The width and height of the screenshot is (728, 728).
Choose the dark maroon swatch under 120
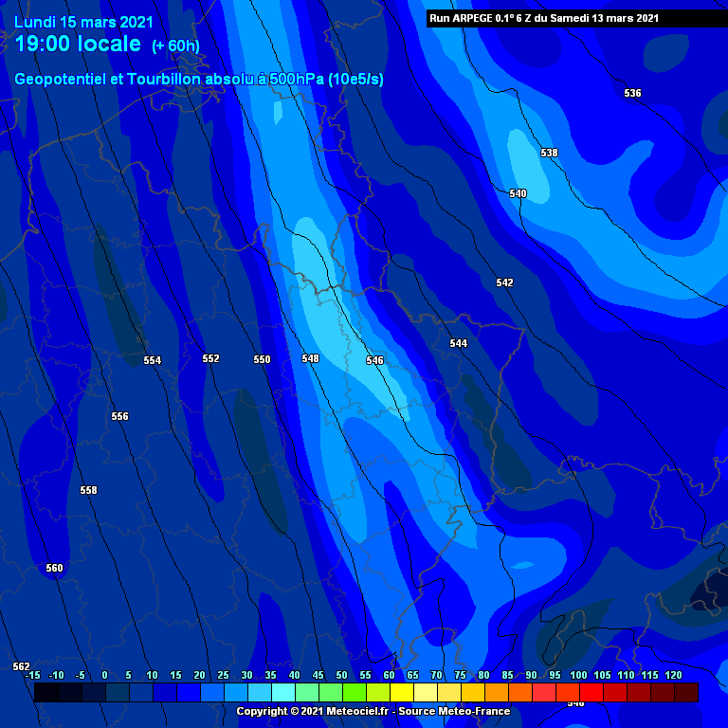[685, 693]
